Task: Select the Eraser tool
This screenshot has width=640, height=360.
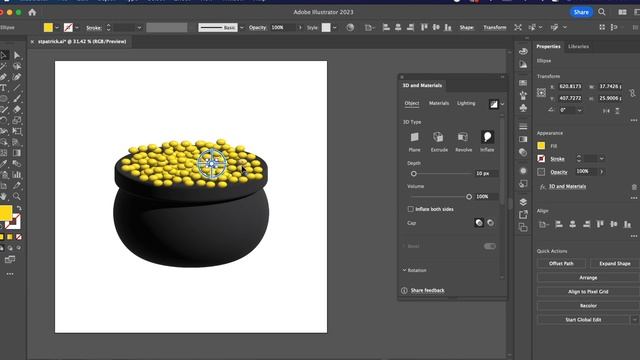Action: click(17, 109)
